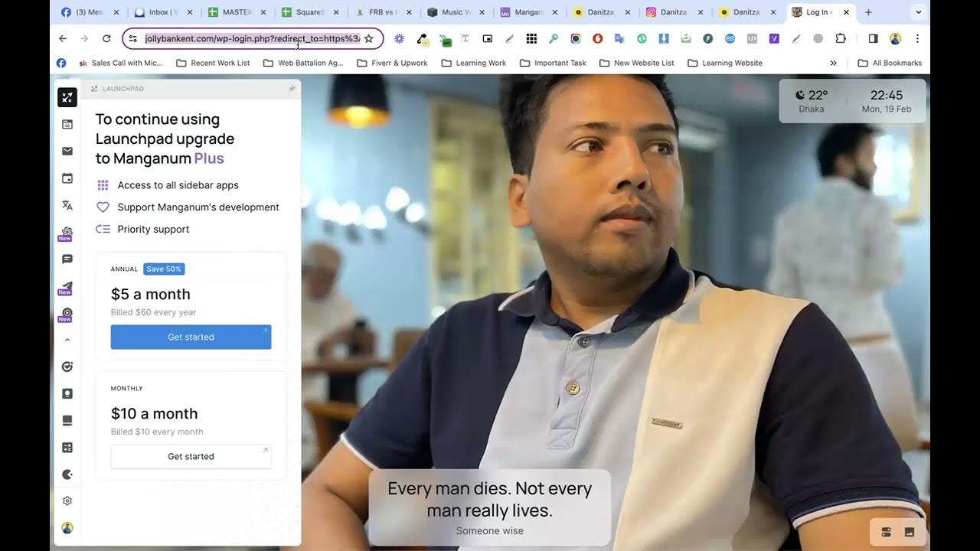
Task: Open the Facebook bookmark icon
Action: [61, 63]
